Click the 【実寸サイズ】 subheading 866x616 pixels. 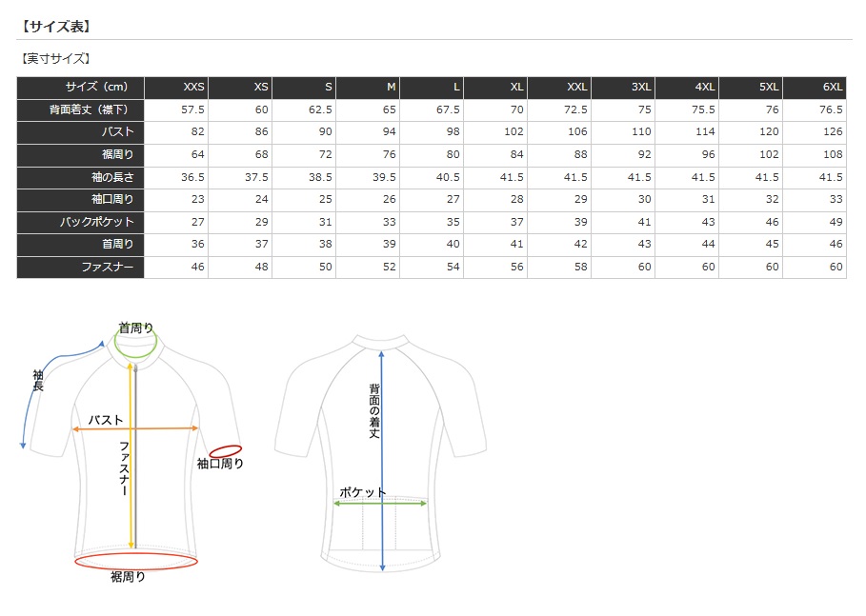[x=55, y=58]
